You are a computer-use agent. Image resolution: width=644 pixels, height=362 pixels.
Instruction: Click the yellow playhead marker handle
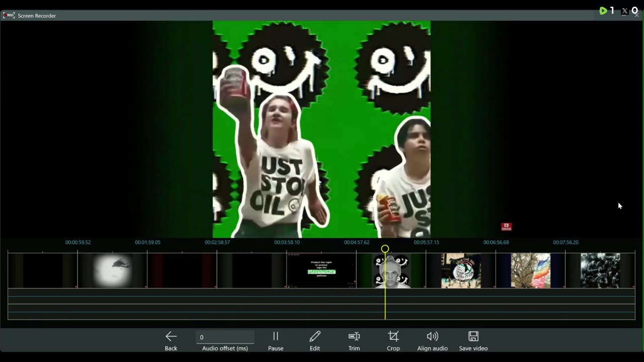click(x=385, y=249)
